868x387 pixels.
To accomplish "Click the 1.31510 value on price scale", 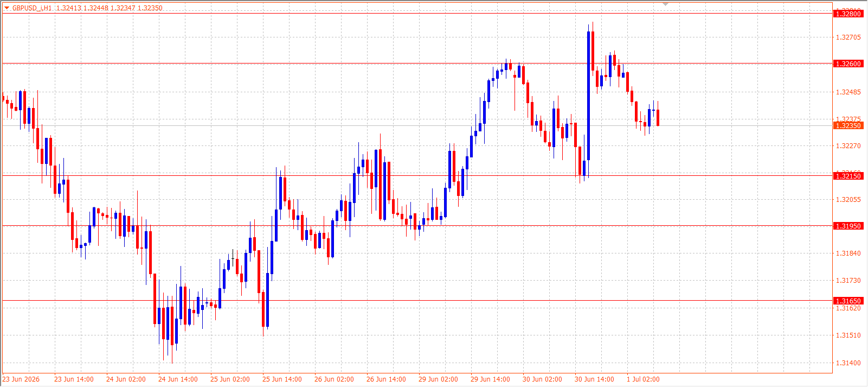I will (x=848, y=335).
